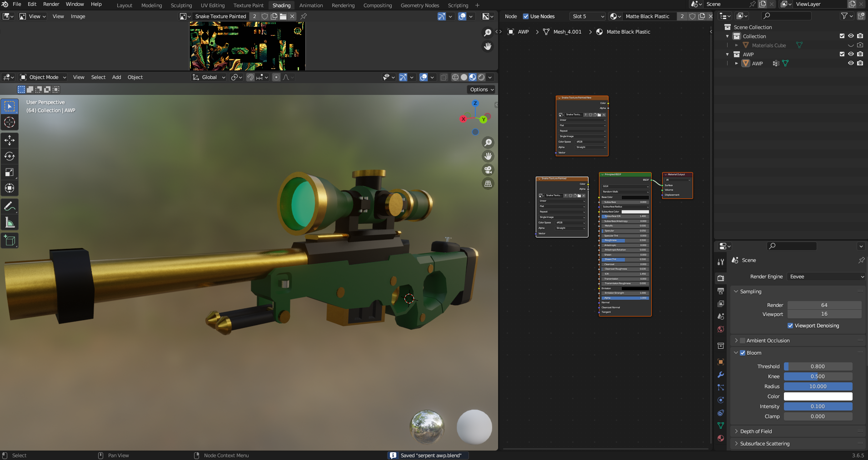Select the Rotate tool in viewport toolbar
Screen dimensions: 868x460
point(10,156)
